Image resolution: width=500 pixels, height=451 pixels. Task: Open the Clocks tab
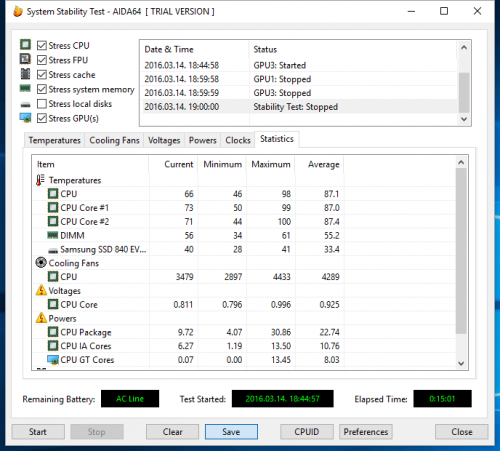point(238,140)
